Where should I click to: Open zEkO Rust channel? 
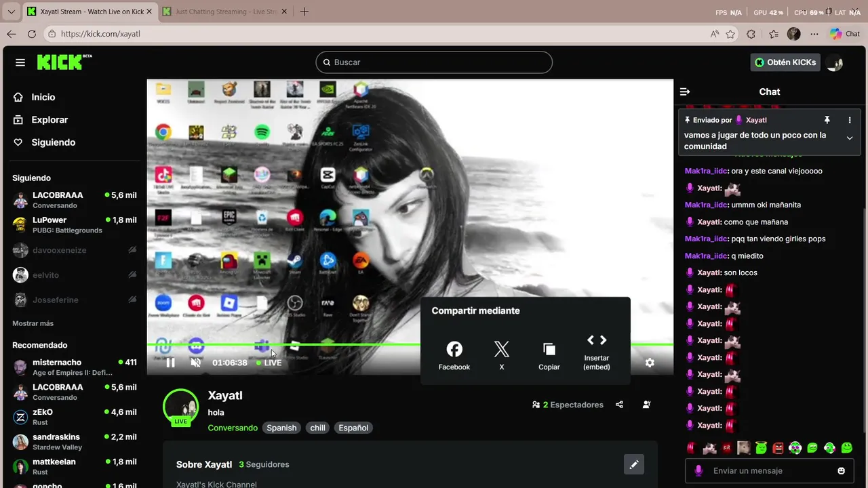(x=75, y=417)
